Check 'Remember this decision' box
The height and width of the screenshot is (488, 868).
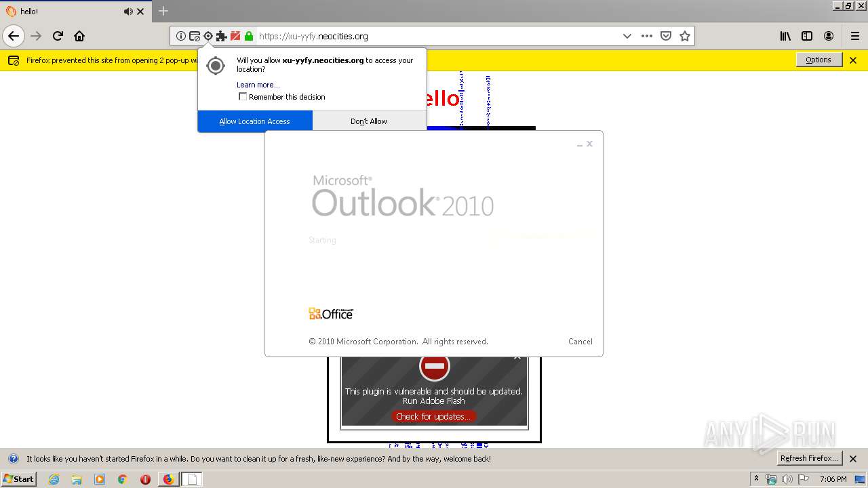click(243, 97)
